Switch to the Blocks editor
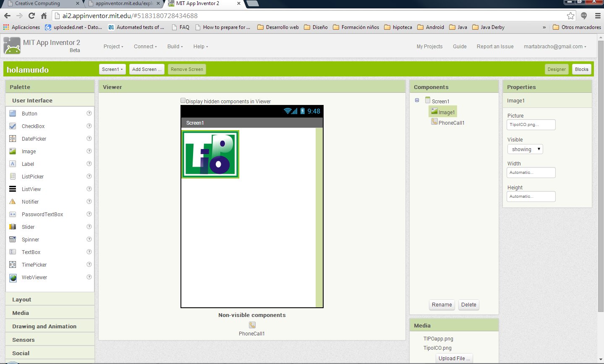604x364 pixels. coord(582,69)
